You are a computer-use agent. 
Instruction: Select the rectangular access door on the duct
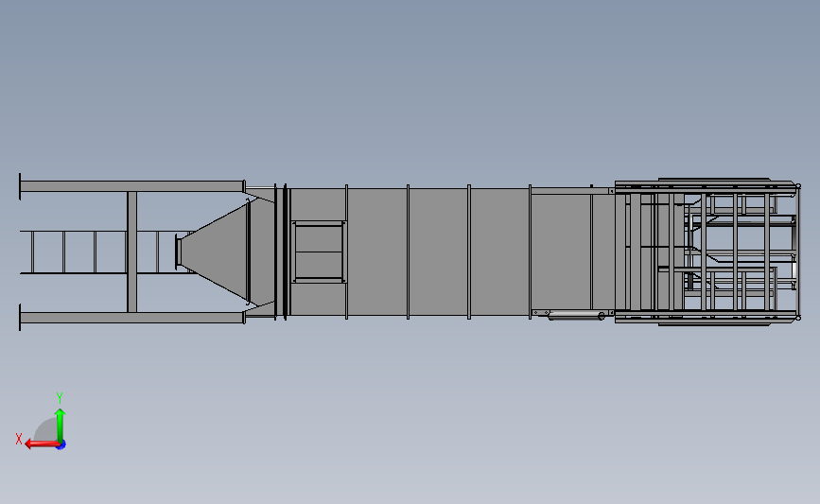[x=319, y=252]
